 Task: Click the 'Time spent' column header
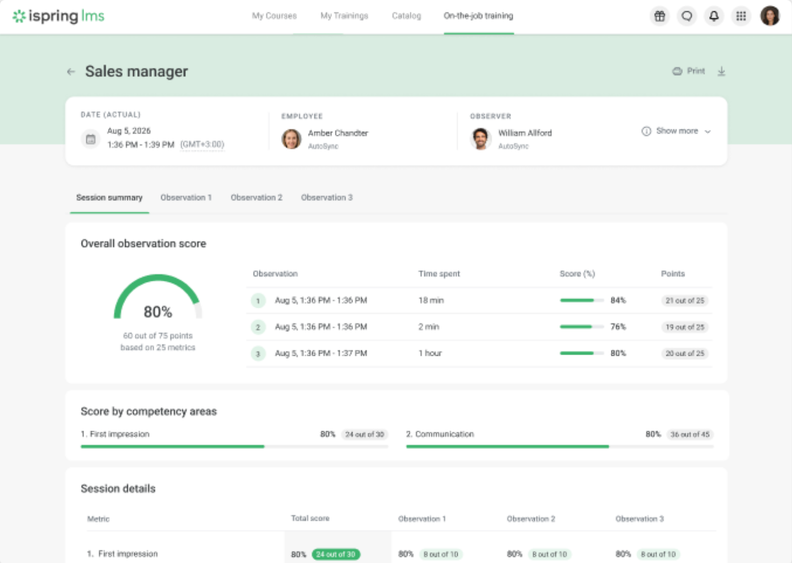[439, 274]
